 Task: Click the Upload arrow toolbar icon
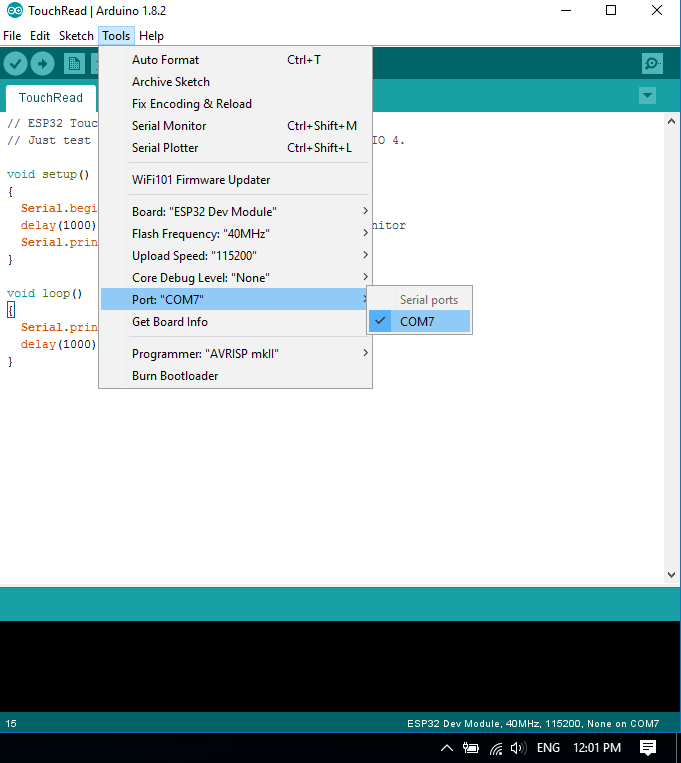42,64
